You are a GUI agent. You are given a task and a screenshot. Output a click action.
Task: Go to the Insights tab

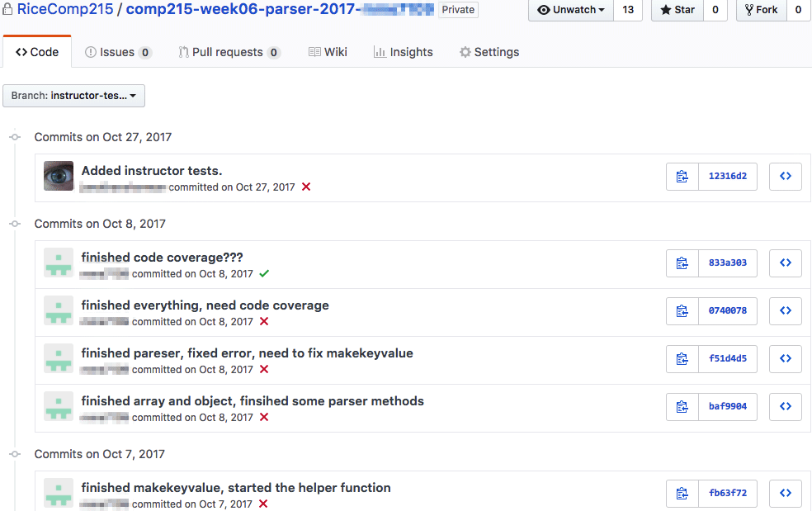pyautogui.click(x=403, y=52)
